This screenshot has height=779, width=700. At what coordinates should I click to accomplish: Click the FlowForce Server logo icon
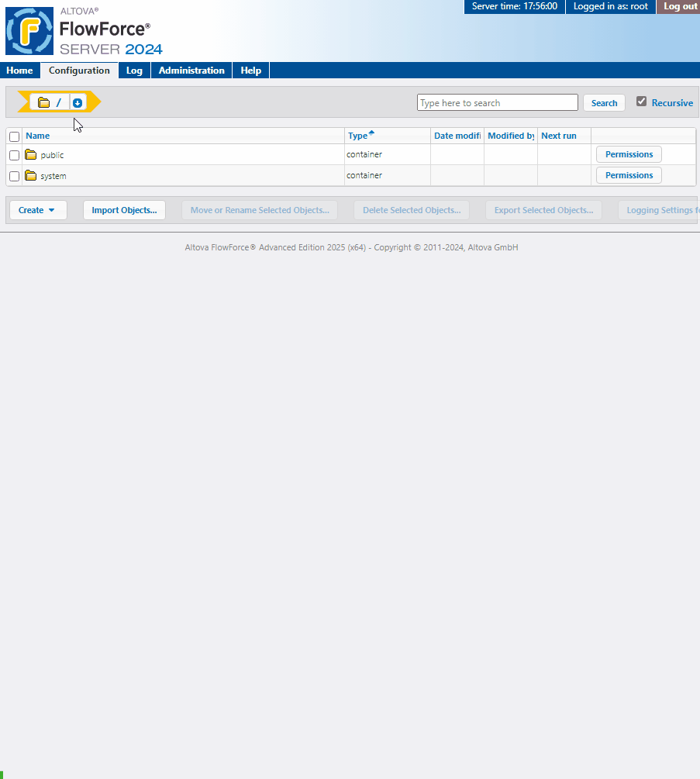click(29, 31)
